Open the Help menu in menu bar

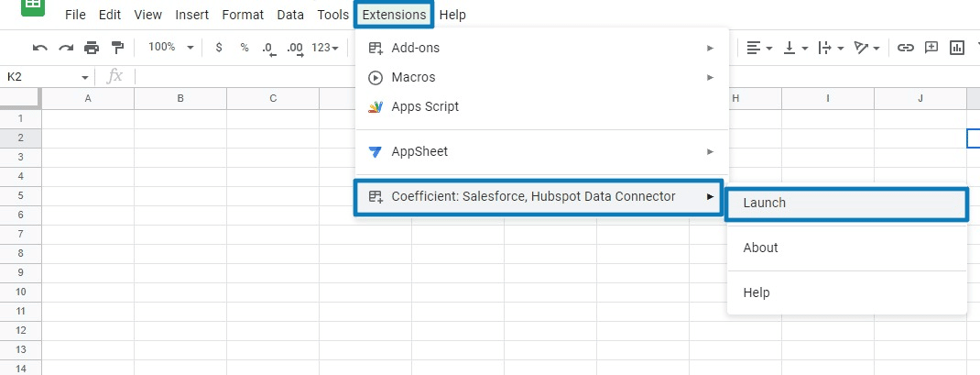click(452, 15)
